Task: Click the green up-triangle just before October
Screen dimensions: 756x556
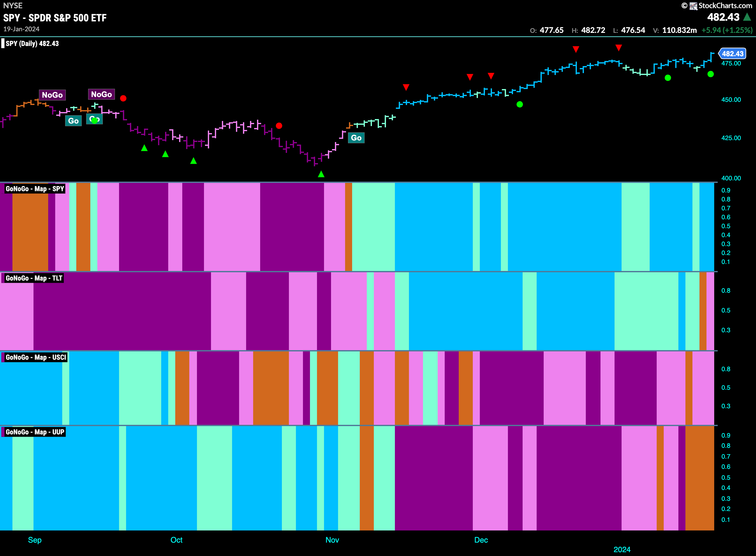Action: coord(165,154)
